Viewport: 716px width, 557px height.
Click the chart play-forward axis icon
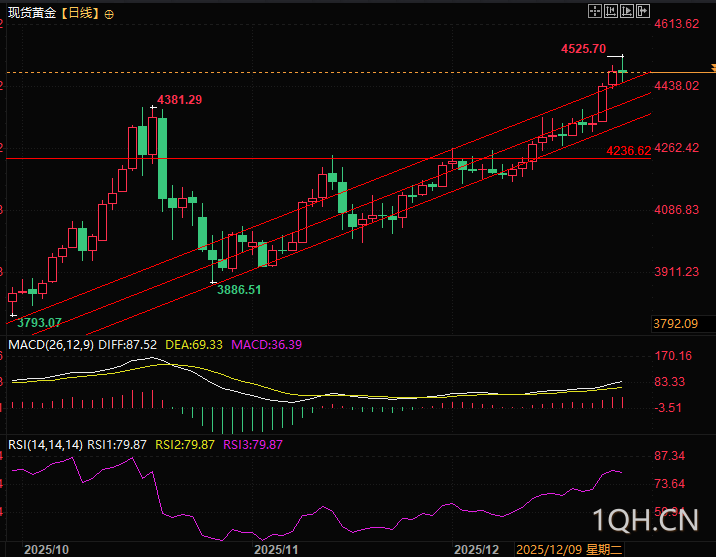[x=626, y=11]
